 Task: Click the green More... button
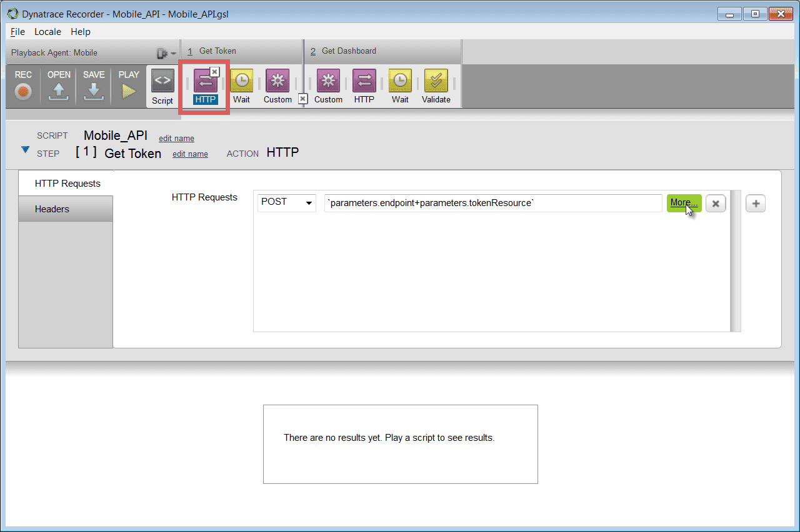coord(684,203)
